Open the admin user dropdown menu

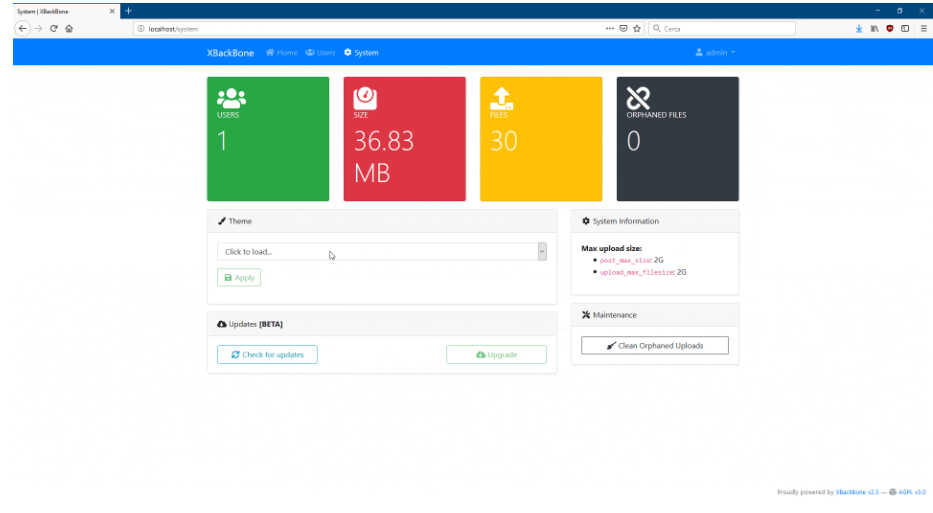(x=715, y=53)
